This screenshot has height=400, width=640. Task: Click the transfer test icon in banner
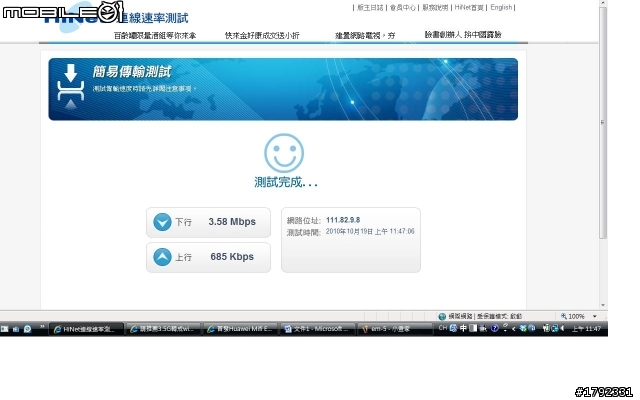click(x=71, y=87)
